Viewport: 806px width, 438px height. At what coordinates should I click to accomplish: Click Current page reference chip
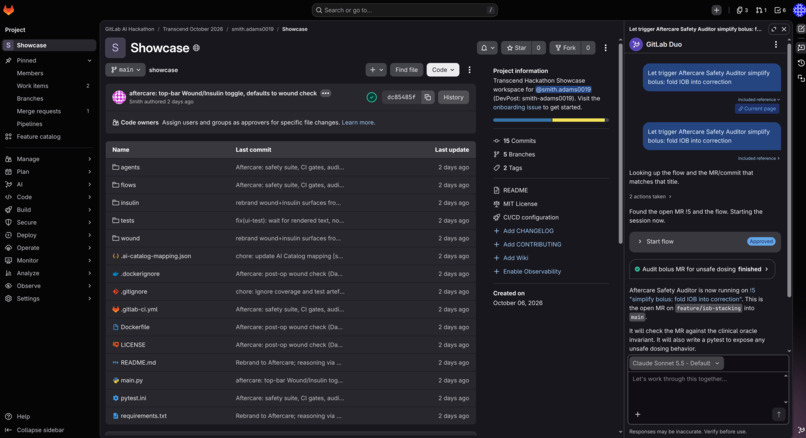pyautogui.click(x=757, y=108)
